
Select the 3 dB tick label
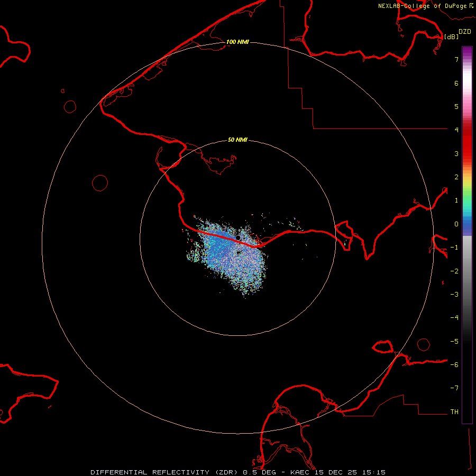[x=456, y=153]
